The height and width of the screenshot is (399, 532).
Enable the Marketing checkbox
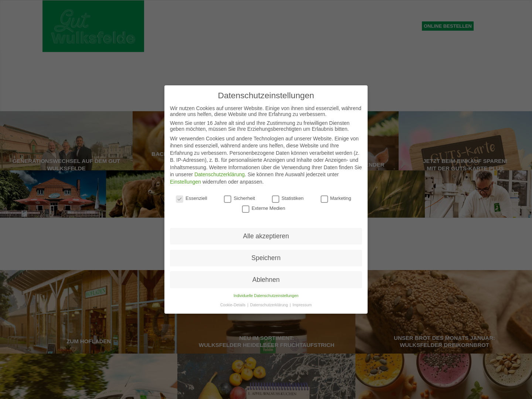[324, 199]
